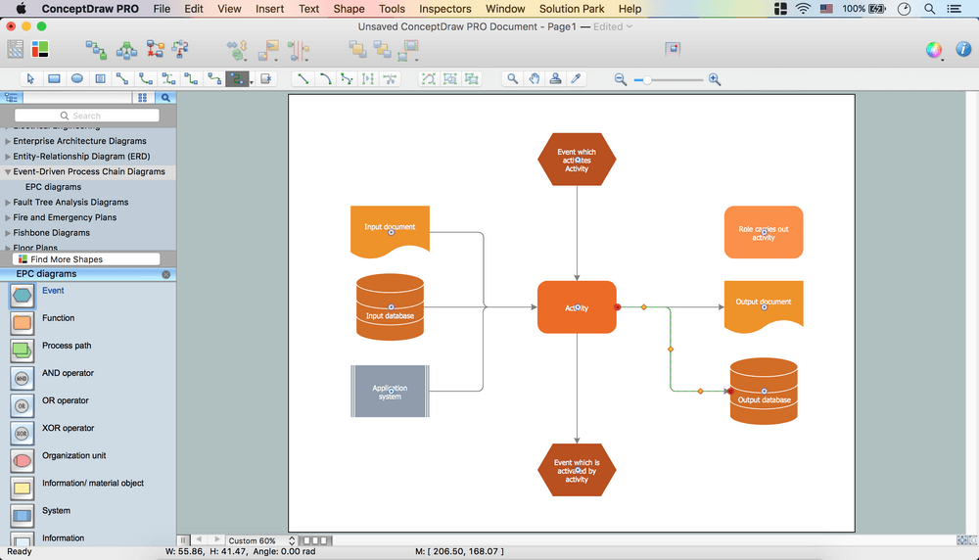The height and width of the screenshot is (560, 979).
Task: Open the Custom 60% zoom dropdown
Action: pyautogui.click(x=258, y=540)
